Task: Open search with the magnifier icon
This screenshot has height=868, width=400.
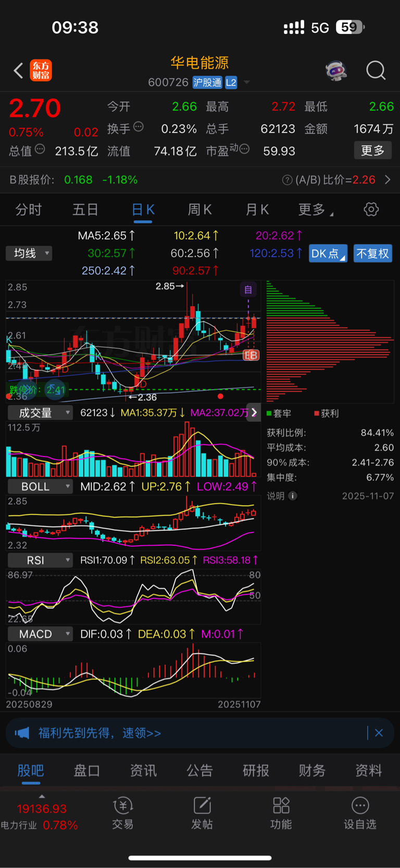Action: pyautogui.click(x=376, y=70)
